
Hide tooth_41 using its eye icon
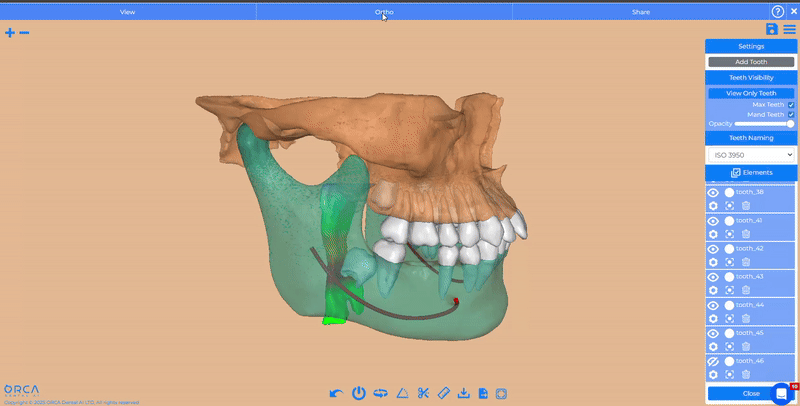[713, 221]
